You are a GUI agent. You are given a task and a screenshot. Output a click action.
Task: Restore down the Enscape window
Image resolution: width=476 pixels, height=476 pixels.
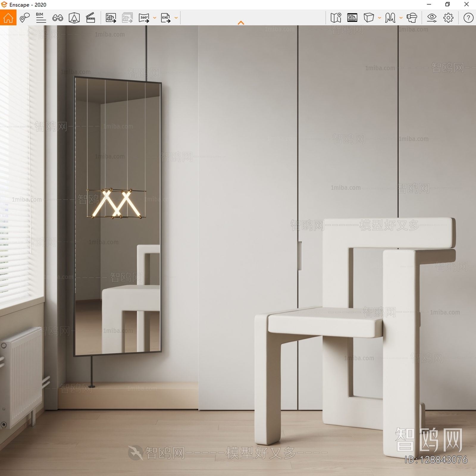447,4
